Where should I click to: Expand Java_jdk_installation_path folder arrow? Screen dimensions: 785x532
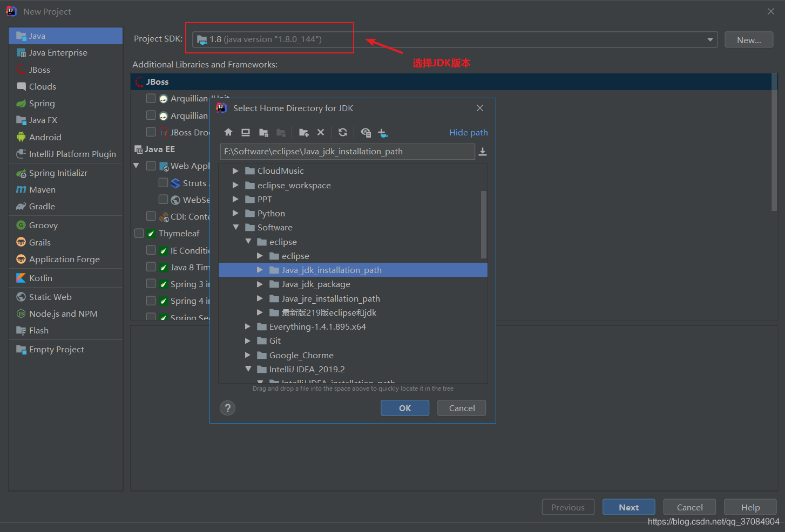(260, 270)
